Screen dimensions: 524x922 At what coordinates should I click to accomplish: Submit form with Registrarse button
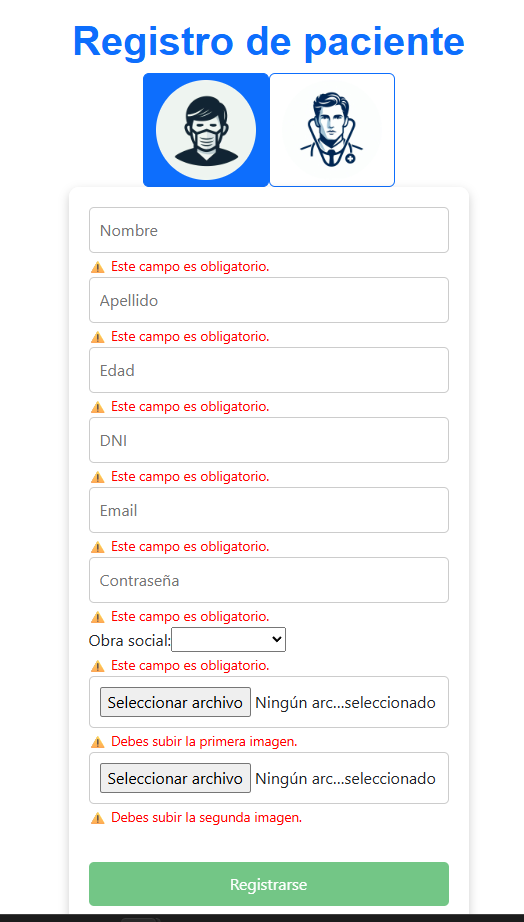pyautogui.click(x=269, y=884)
